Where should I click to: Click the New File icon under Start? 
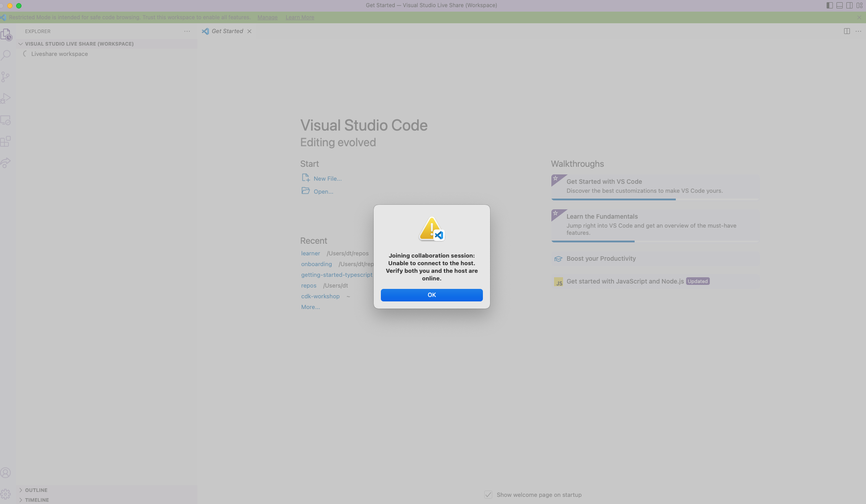306,178
